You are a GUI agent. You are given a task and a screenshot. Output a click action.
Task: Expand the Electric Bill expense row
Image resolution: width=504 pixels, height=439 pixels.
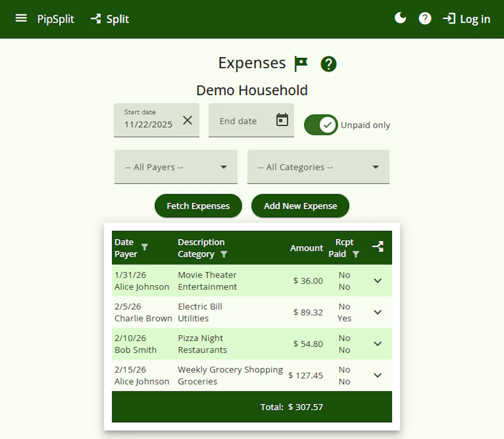(378, 312)
